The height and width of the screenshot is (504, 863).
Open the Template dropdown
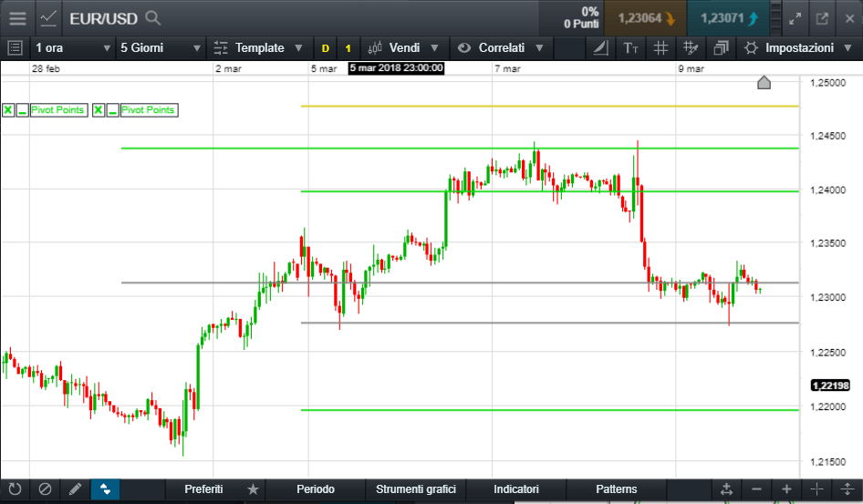259,48
